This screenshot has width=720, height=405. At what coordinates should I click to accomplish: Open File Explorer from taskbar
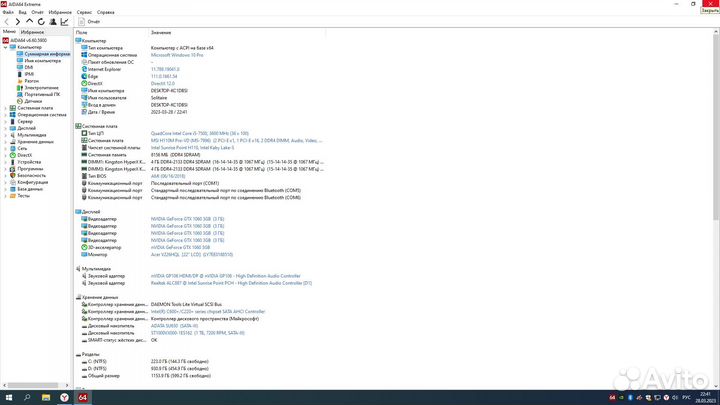(46, 398)
